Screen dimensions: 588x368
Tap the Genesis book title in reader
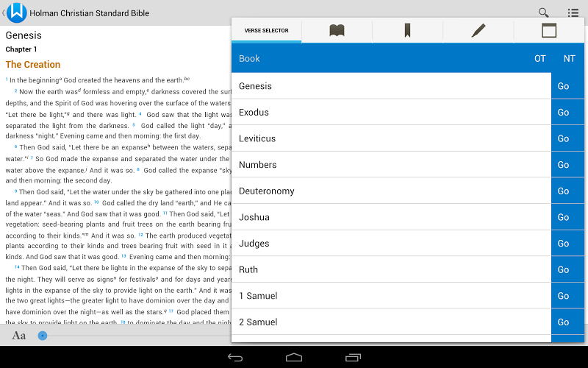(x=24, y=35)
